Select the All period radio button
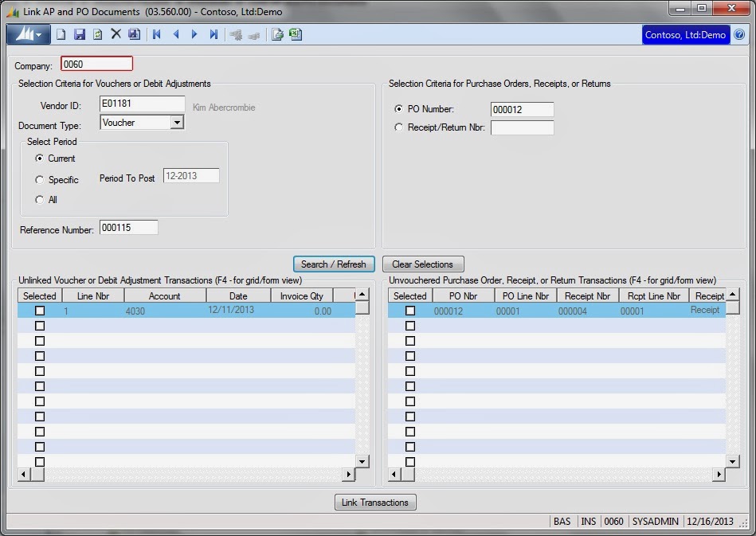The height and width of the screenshot is (536, 756). point(40,200)
